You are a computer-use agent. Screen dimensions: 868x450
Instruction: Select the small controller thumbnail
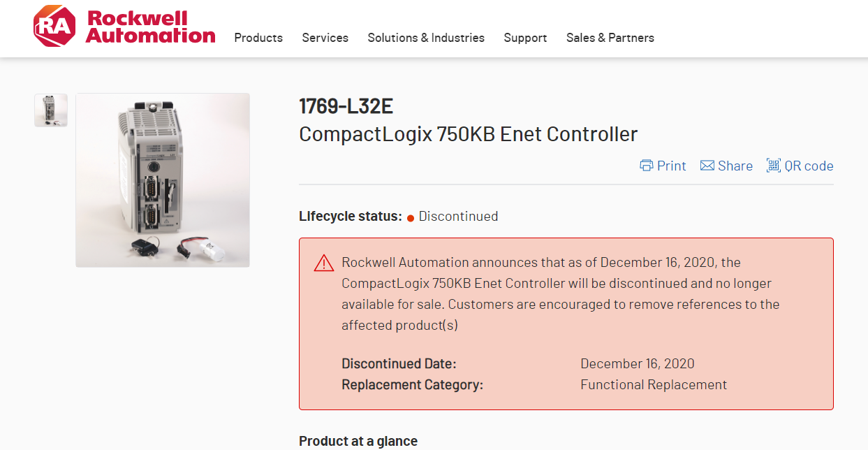(51, 110)
